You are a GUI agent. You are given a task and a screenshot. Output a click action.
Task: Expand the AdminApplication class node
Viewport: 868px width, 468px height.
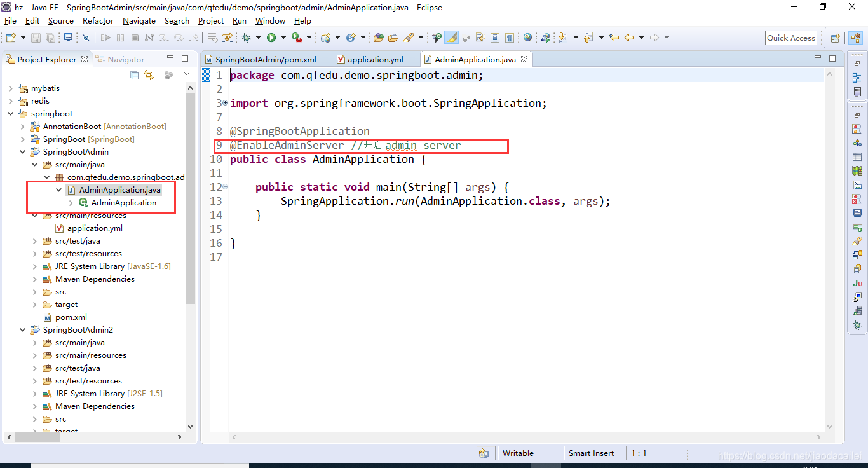coord(71,203)
